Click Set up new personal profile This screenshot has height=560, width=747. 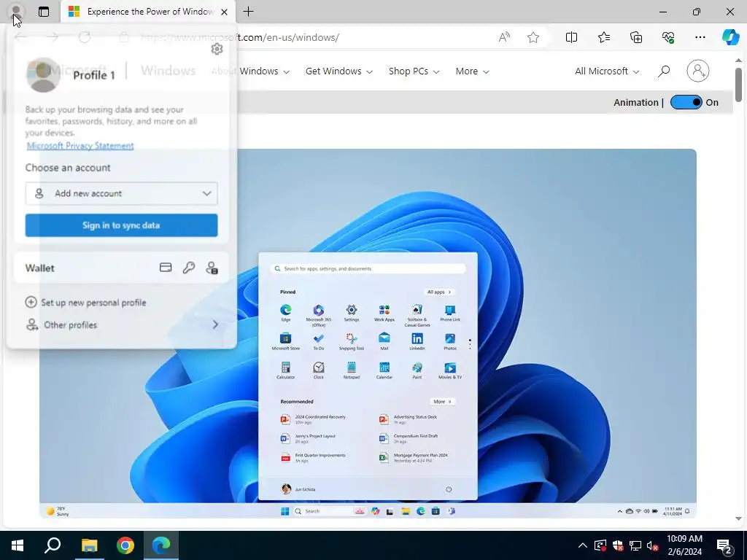pos(86,303)
